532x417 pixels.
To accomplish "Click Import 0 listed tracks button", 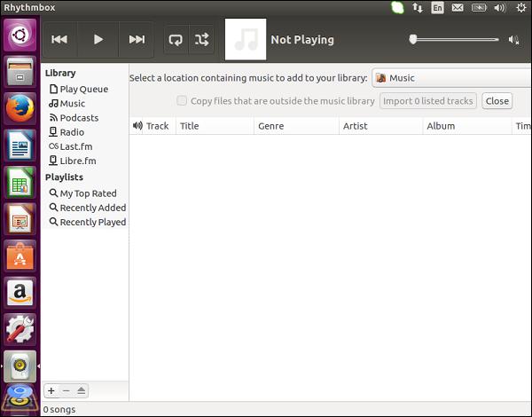I will (428, 101).
